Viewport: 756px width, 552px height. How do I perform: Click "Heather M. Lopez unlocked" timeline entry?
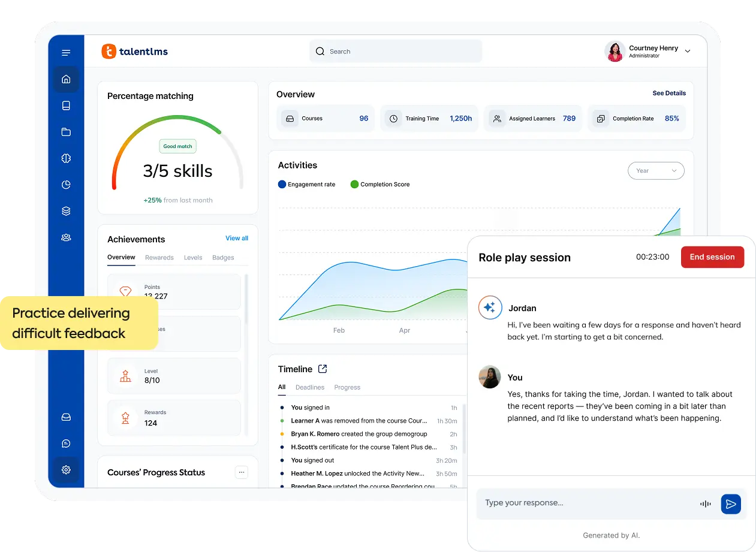[x=358, y=473]
